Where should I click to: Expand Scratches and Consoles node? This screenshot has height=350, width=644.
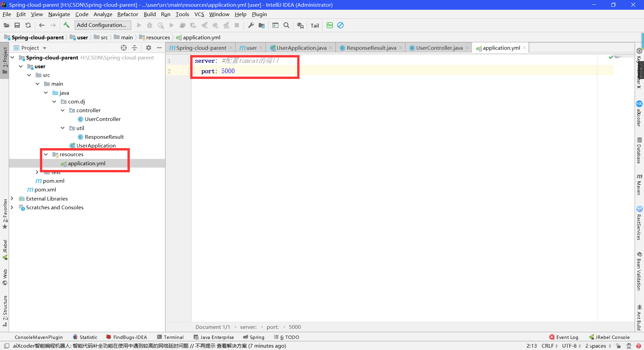coord(12,207)
